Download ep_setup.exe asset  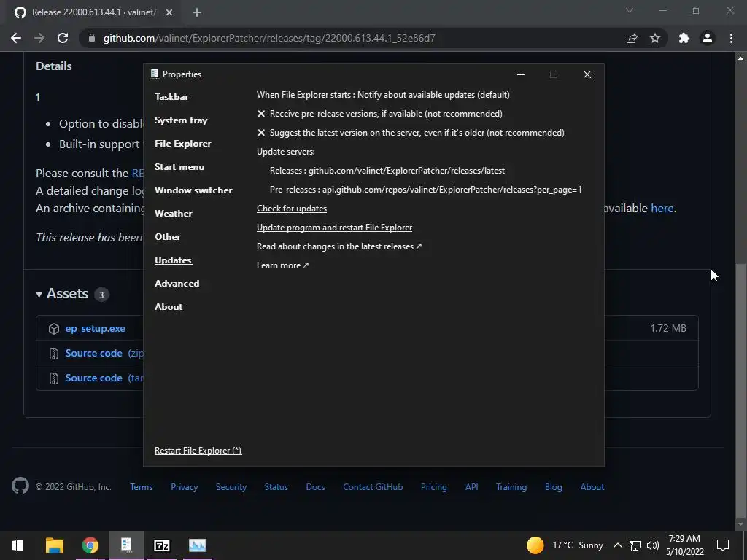(96, 329)
